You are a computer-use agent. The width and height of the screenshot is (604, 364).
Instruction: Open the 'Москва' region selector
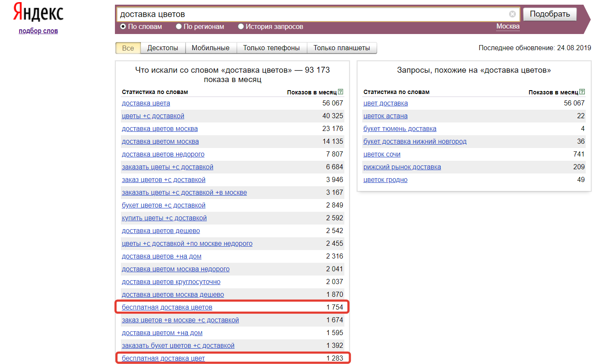coord(508,26)
